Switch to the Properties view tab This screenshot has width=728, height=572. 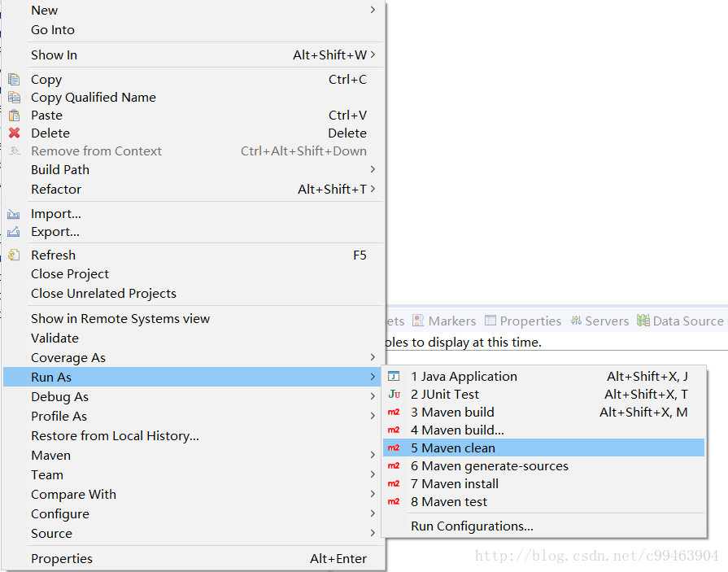click(523, 321)
